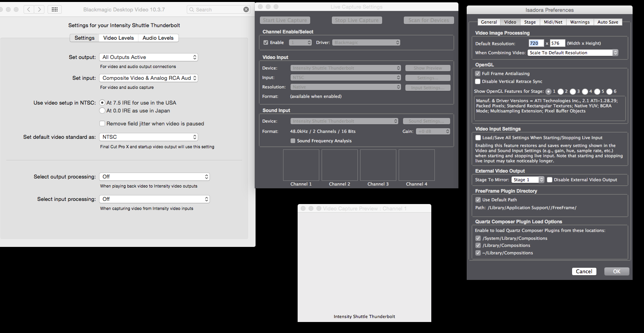Check Disable External Video Output
644x333 pixels.
click(550, 180)
